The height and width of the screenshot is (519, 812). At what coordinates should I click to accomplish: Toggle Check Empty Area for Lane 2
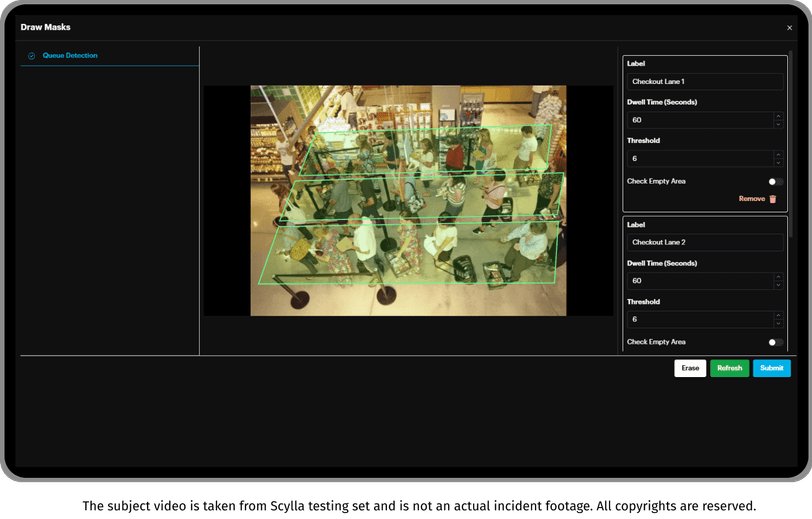tap(775, 342)
